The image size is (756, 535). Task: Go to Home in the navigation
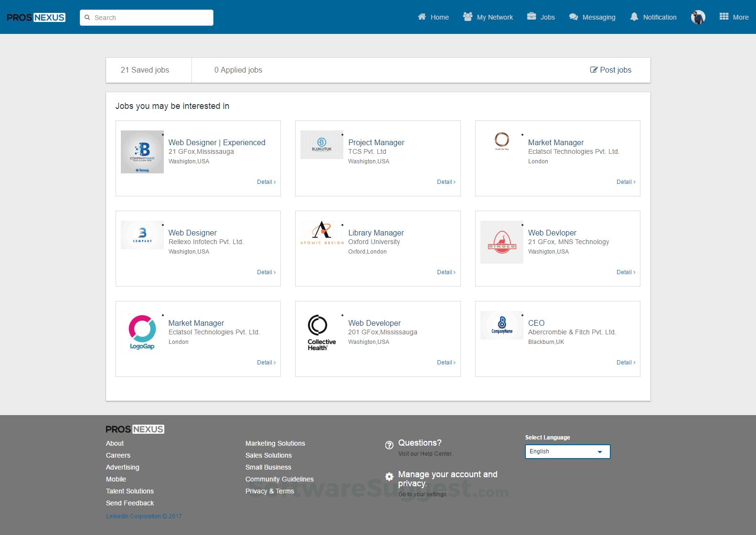pos(433,17)
